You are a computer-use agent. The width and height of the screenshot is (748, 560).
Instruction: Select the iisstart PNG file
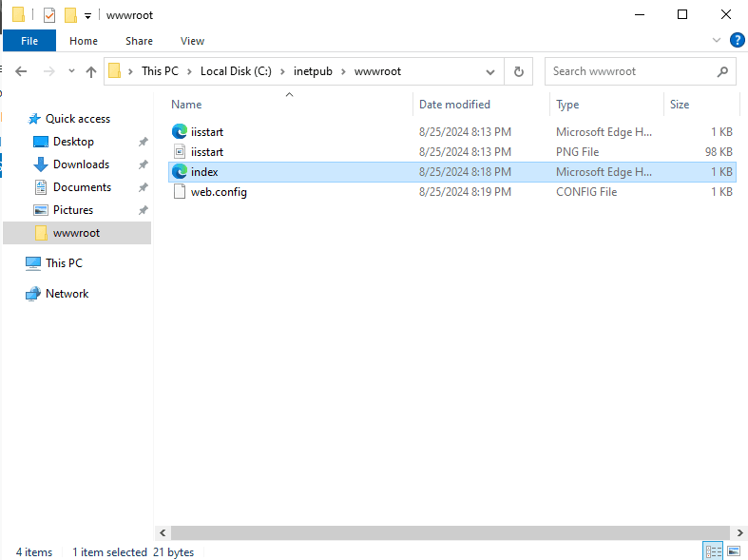tap(207, 152)
